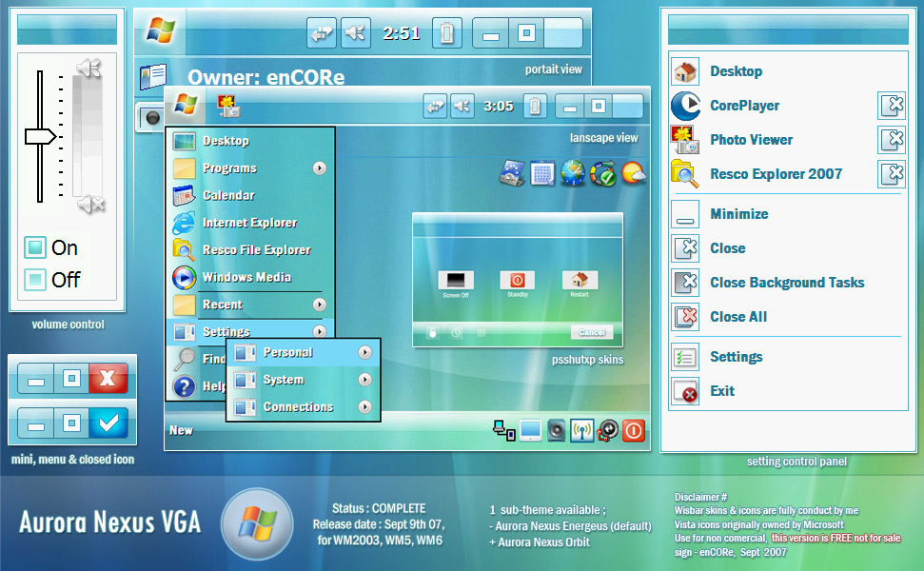Open Desktop from the start menu
This screenshot has width=924, height=571.
click(251, 141)
